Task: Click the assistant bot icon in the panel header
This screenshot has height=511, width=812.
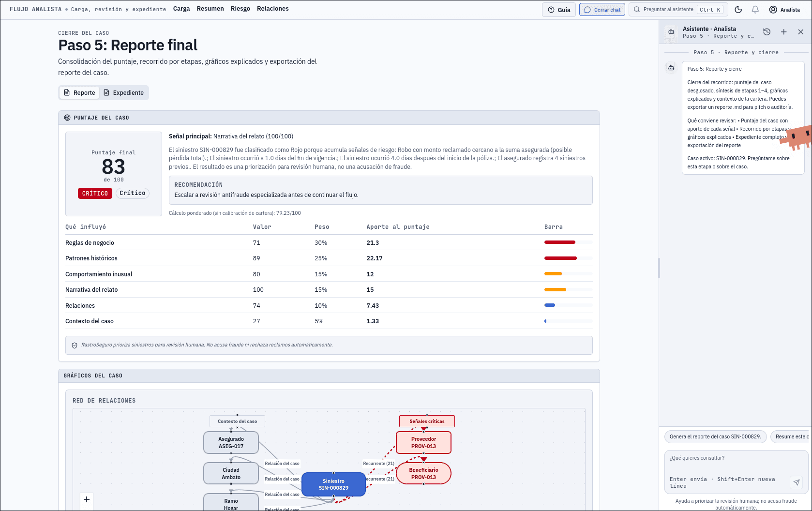Action: point(671,32)
